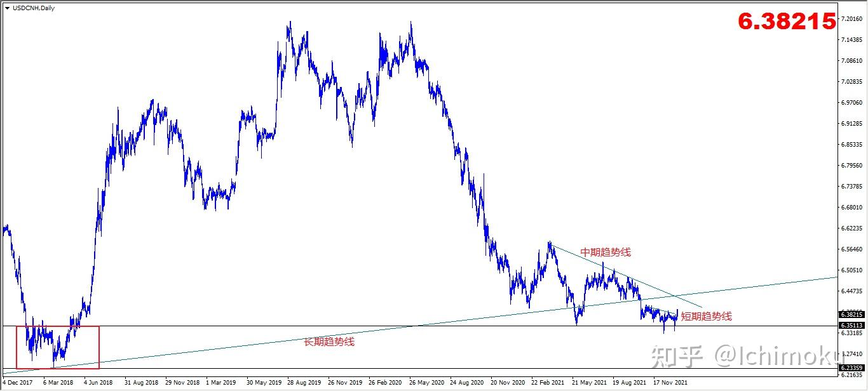Click the 7.20160 price axis value
This screenshot has height=391, width=868.
pos(851,19)
